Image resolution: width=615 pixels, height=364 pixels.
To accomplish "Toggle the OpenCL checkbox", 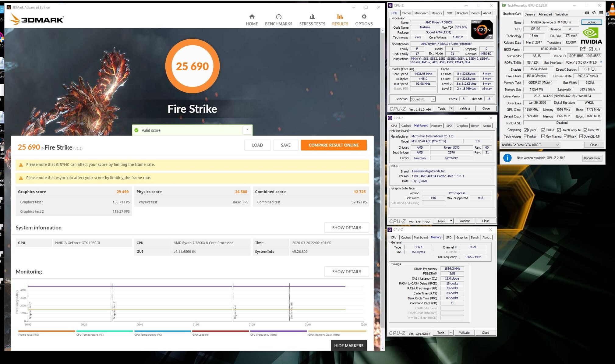I will point(525,130).
